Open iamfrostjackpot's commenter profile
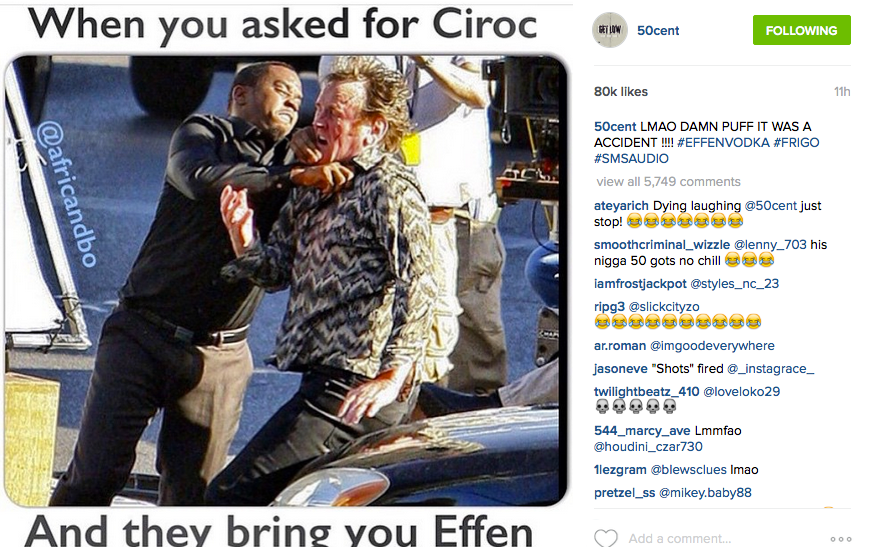The width and height of the screenshot is (869, 547). click(640, 284)
